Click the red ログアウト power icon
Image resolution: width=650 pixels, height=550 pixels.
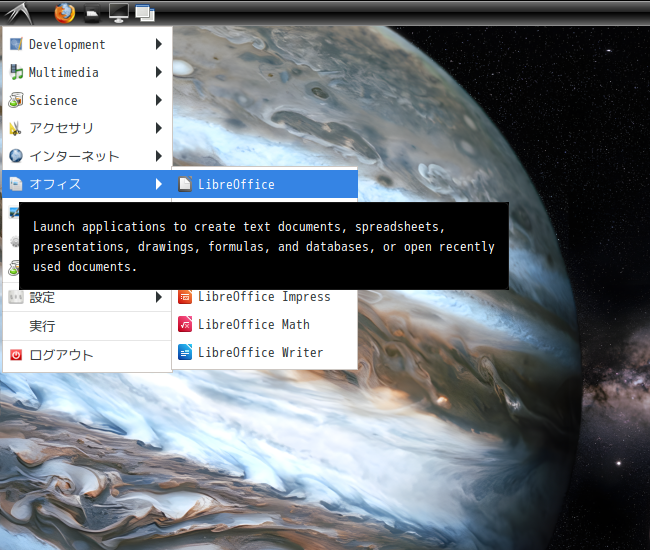point(16,355)
